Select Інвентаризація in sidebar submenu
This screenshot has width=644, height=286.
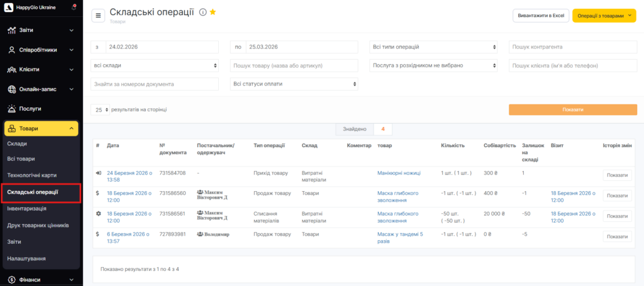[27, 209]
